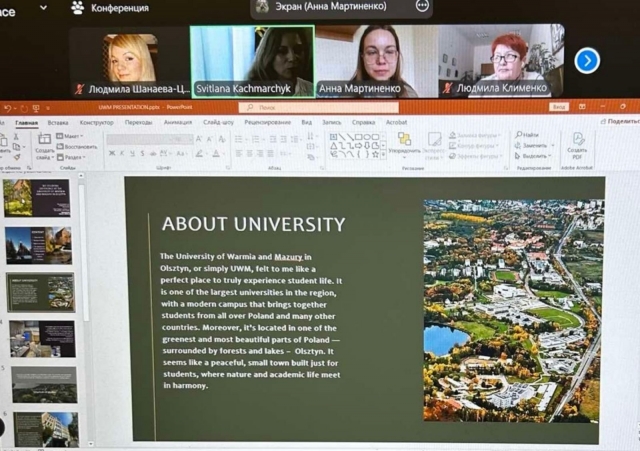
Task: Click Восстановить reset slide button
Action: pos(77,147)
